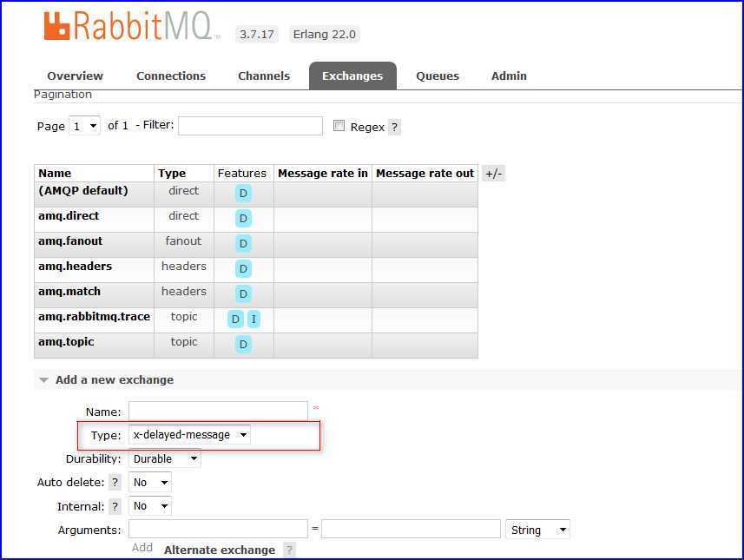744x560 pixels.
Task: Open the argument type String dropdown
Action: (537, 530)
